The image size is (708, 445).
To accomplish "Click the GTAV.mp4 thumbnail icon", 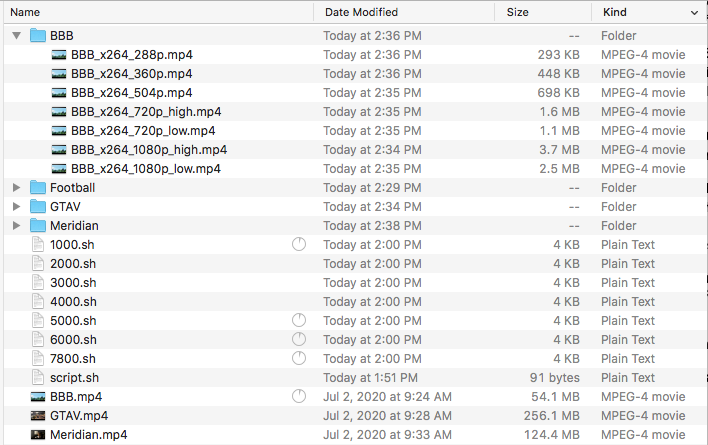I will [x=38, y=416].
